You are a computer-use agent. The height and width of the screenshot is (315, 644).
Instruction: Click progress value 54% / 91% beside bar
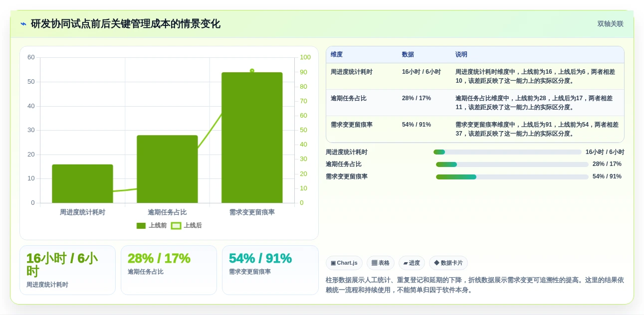pyautogui.click(x=607, y=176)
